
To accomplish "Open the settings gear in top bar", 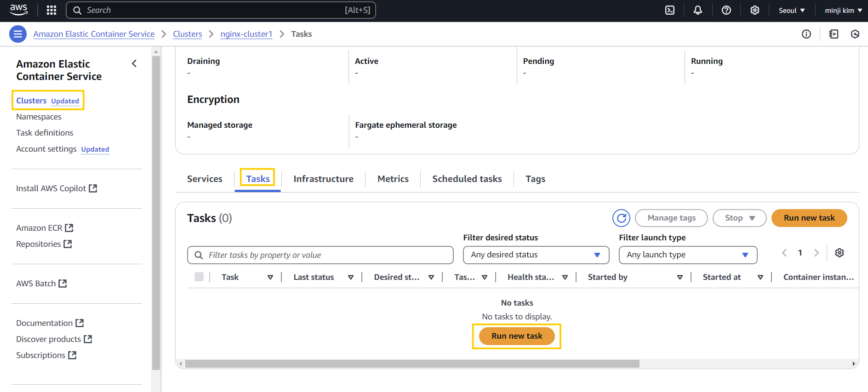I will click(755, 10).
